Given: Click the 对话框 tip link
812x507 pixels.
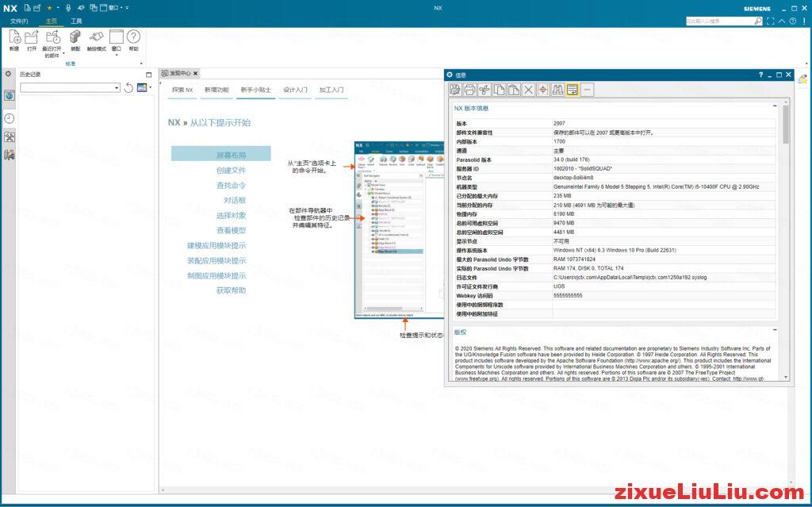Looking at the screenshot, I should [235, 200].
